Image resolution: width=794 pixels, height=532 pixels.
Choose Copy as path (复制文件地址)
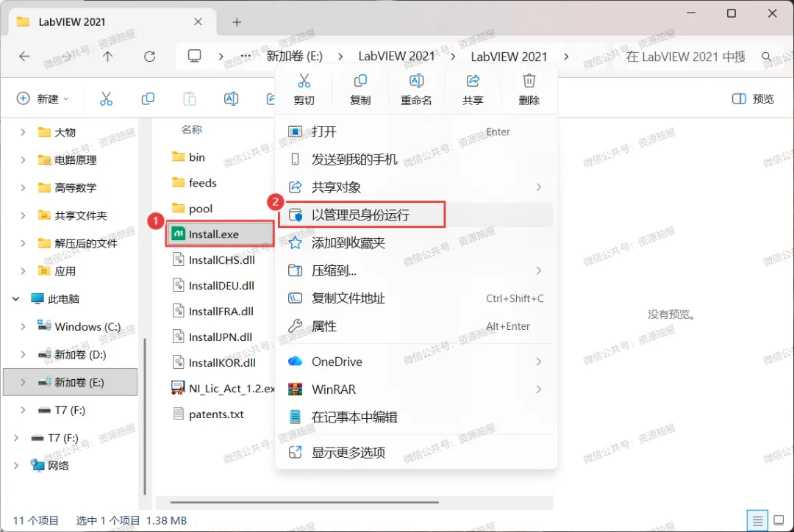[415, 298]
